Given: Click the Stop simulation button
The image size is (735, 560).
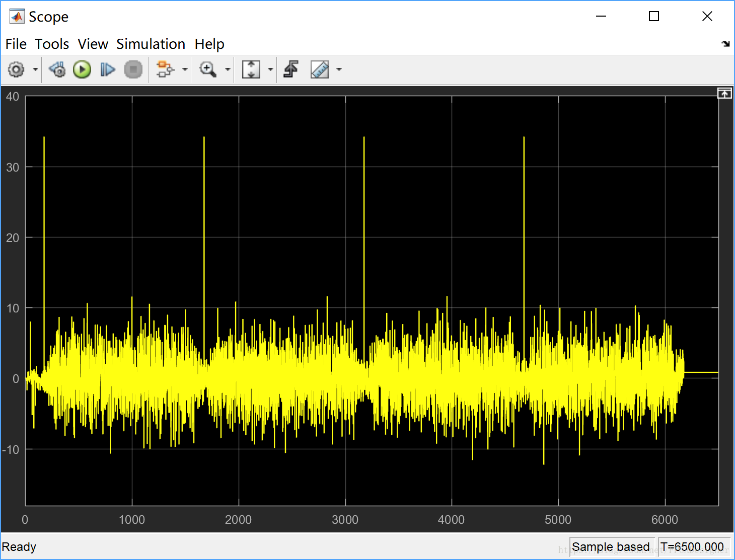Looking at the screenshot, I should pos(133,69).
